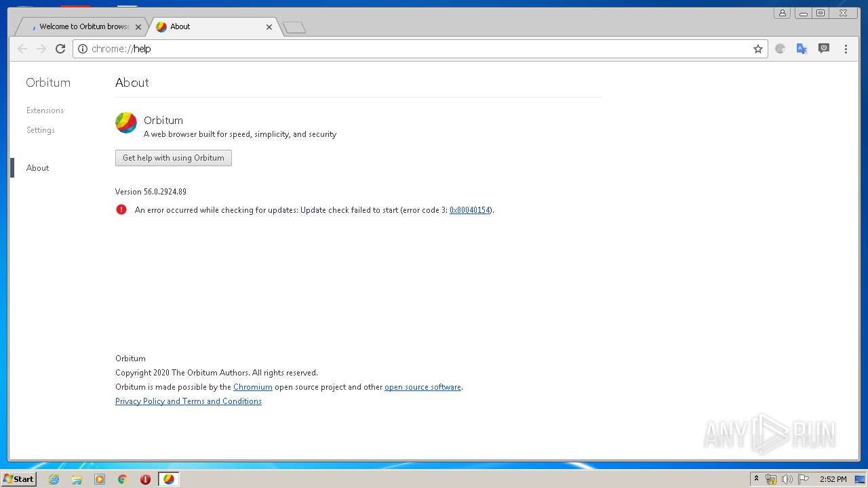868x488 pixels.
Task: Click the Show desktop button
Action: coord(860,479)
